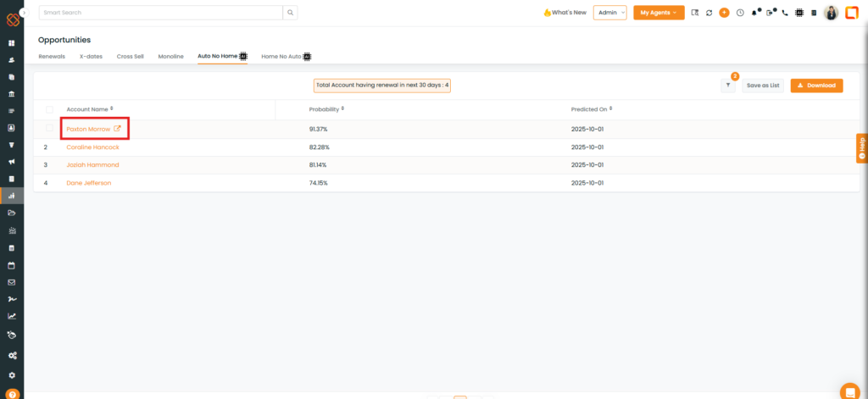Open Coraline Hancock account link
This screenshot has width=868, height=399.
tap(92, 147)
